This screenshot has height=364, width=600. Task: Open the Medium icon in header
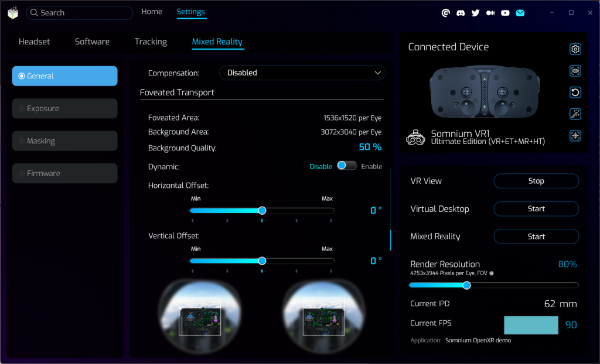tap(490, 13)
